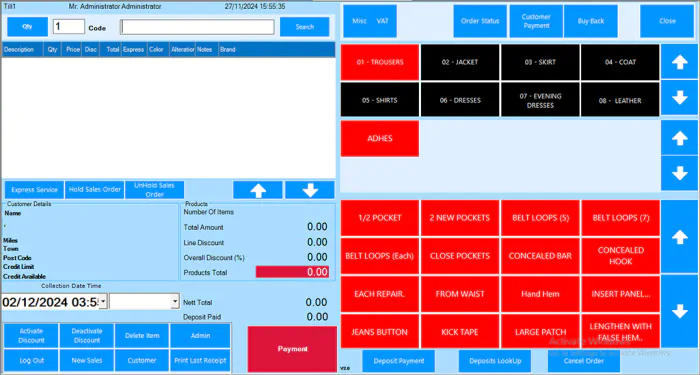700x375 pixels.
Task: Open the Buy Back function
Action: [591, 21]
